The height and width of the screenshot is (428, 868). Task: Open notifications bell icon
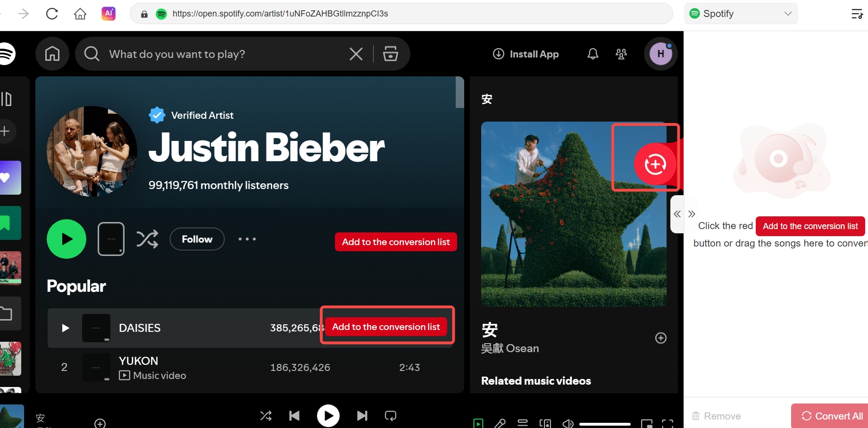coord(593,54)
